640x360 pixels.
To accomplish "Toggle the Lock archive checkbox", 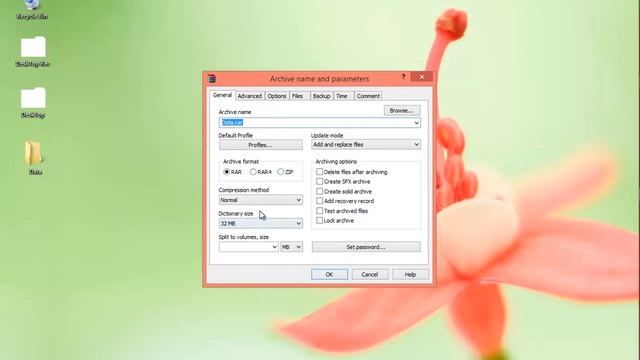I will click(x=320, y=220).
